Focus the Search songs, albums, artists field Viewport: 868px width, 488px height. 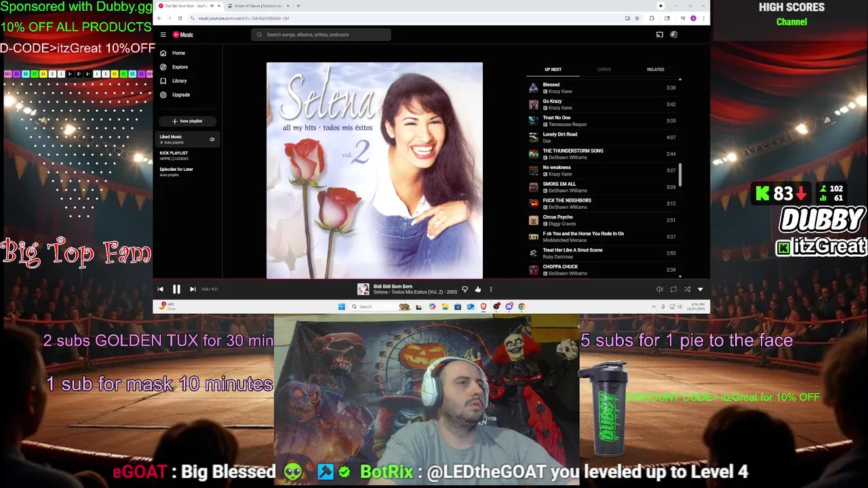point(321,35)
